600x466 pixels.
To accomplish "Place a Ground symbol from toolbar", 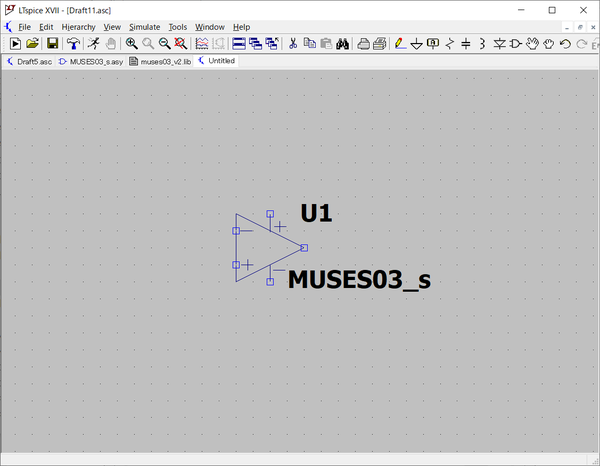I will [x=417, y=44].
